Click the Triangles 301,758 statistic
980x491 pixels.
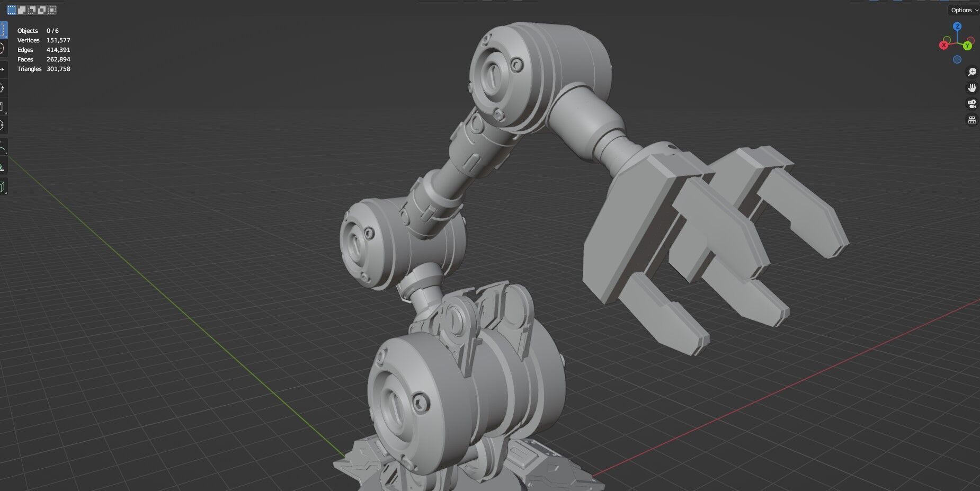[x=43, y=69]
